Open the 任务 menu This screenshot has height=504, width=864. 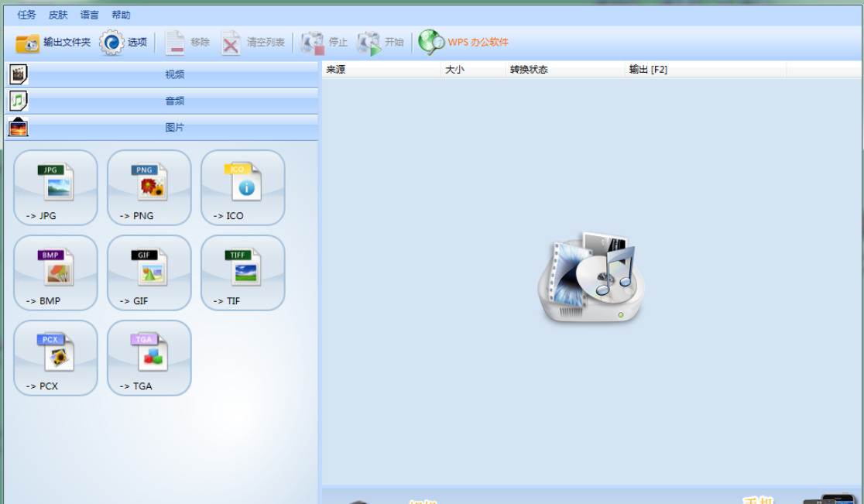(26, 15)
